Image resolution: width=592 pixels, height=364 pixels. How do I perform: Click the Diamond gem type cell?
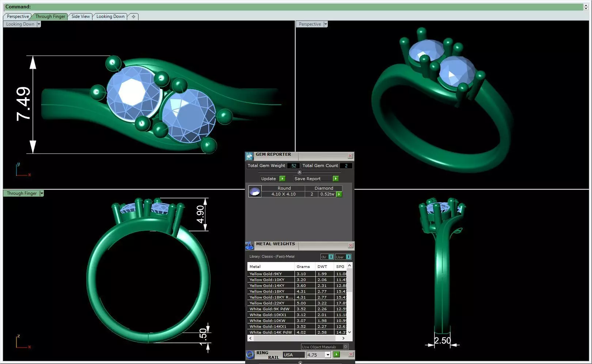[324, 188]
